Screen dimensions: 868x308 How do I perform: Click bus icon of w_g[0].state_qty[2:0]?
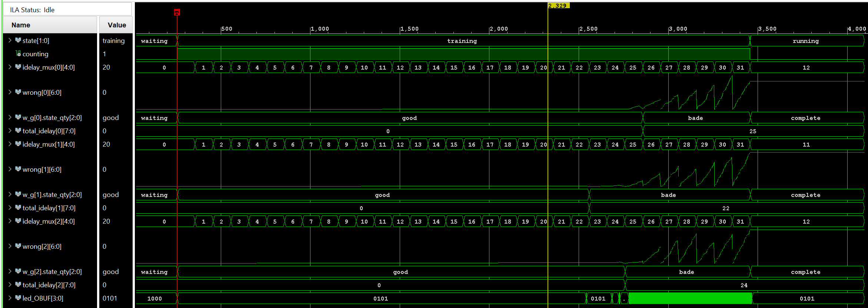(x=18, y=117)
